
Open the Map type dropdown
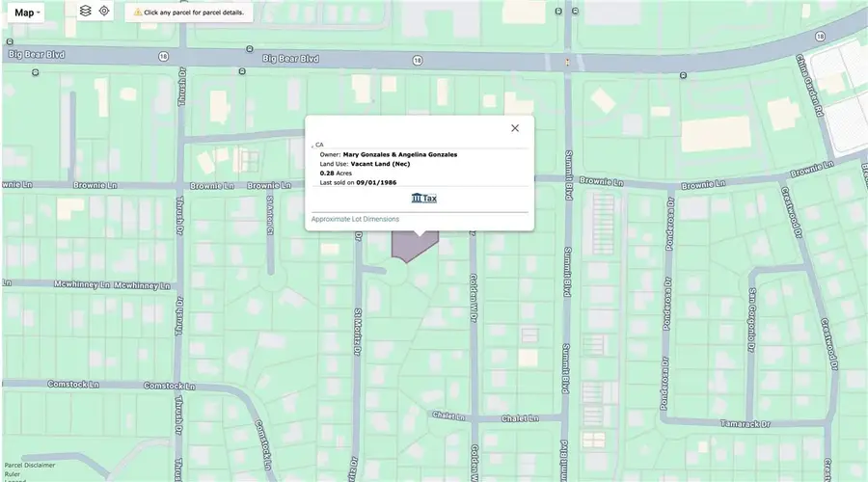tap(26, 13)
